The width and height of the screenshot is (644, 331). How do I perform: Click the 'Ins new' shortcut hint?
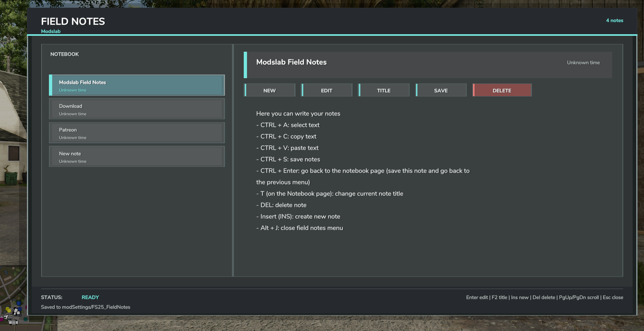pos(520,297)
